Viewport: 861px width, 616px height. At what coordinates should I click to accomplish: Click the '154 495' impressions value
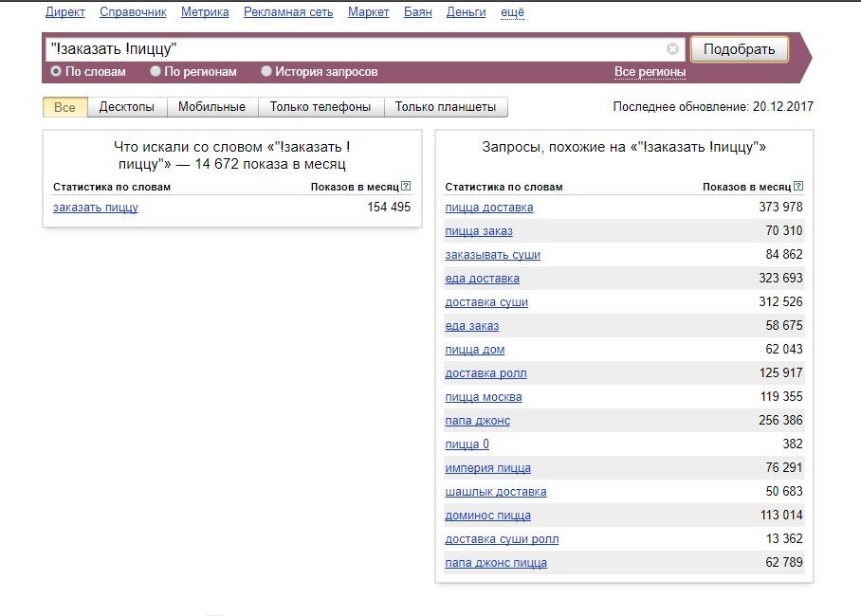[x=389, y=207]
